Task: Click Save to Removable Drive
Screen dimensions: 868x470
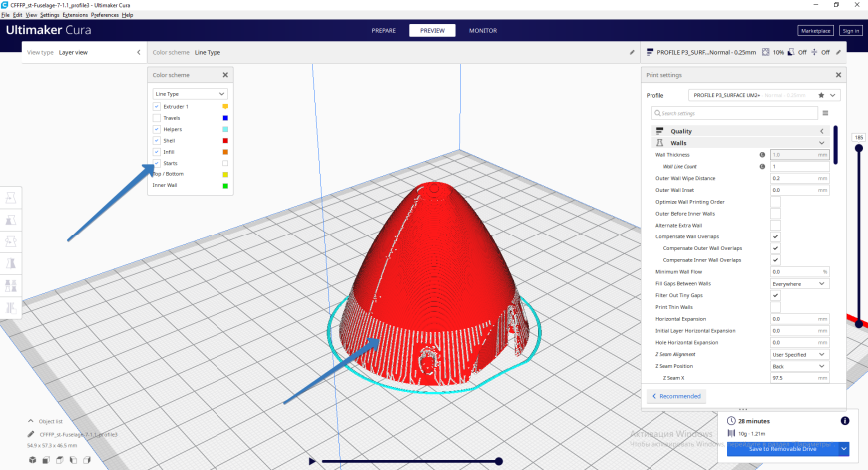Action: pyautogui.click(x=783, y=449)
